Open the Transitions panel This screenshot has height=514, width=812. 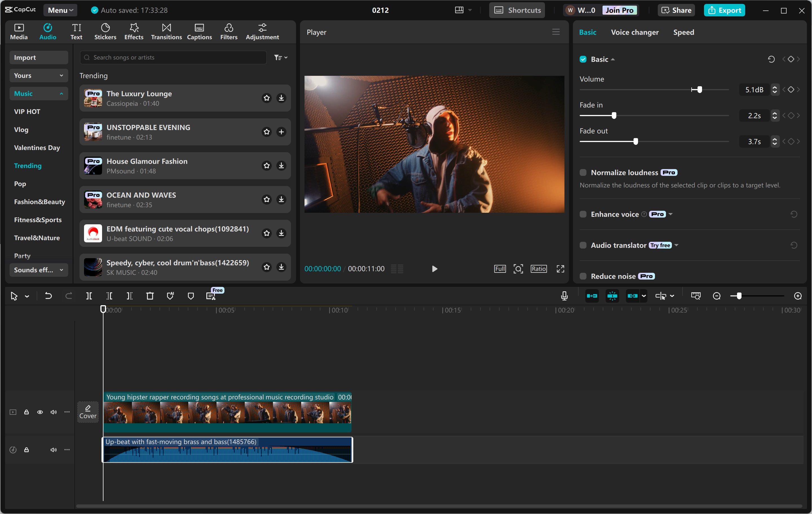point(166,31)
